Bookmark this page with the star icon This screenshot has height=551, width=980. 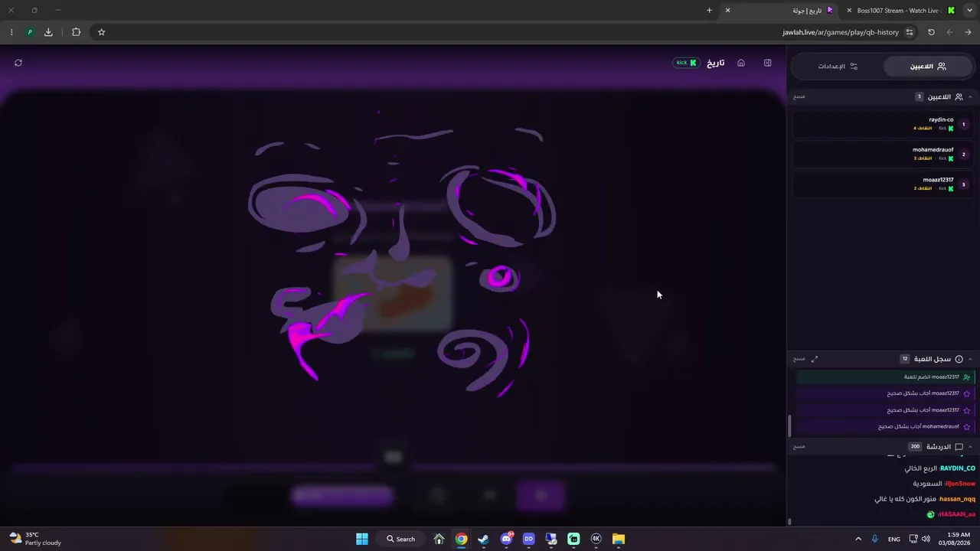click(x=101, y=32)
